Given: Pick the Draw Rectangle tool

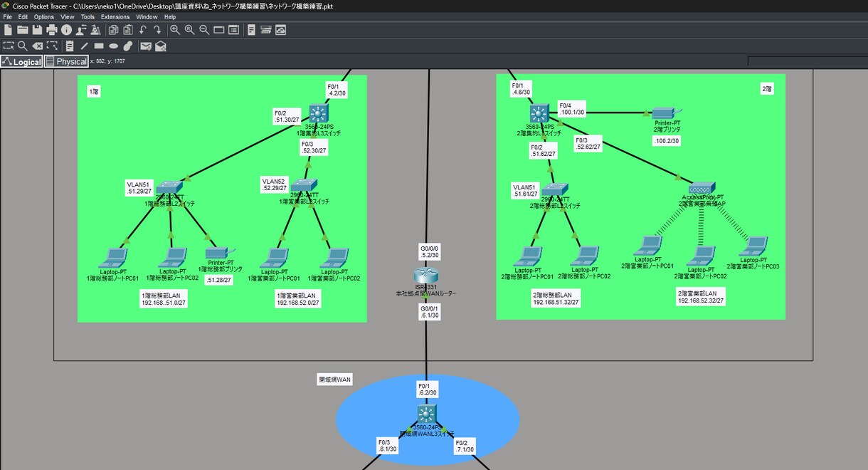Looking at the screenshot, I should click(99, 46).
